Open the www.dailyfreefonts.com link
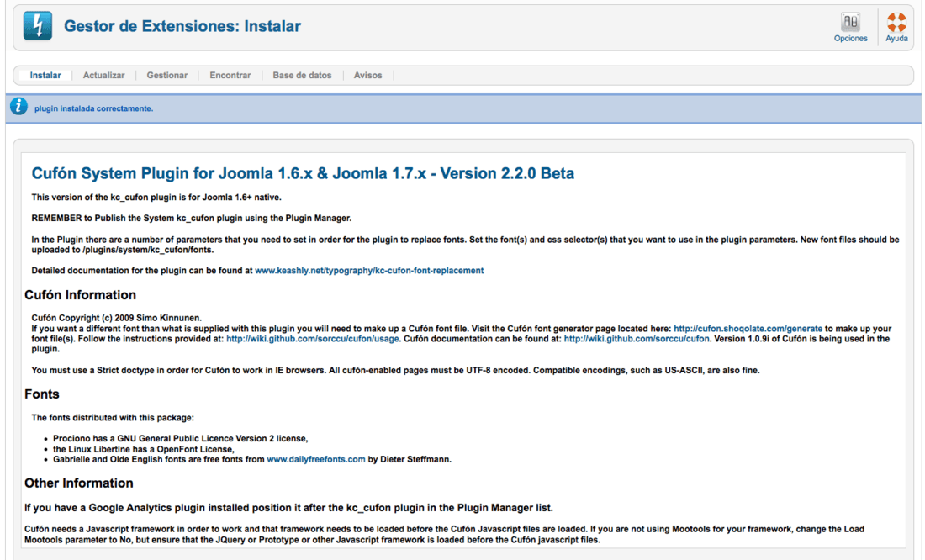This screenshot has height=560, width=925. pyautogui.click(x=316, y=460)
